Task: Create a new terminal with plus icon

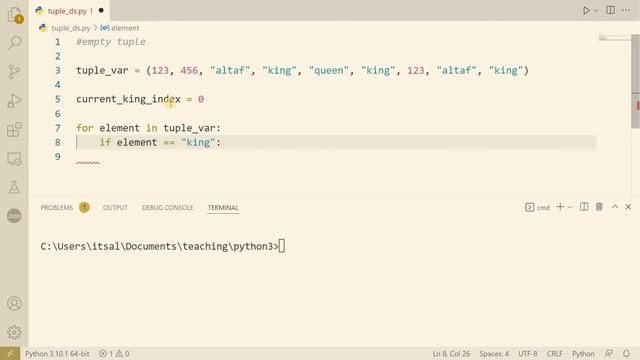Action: [x=560, y=207]
